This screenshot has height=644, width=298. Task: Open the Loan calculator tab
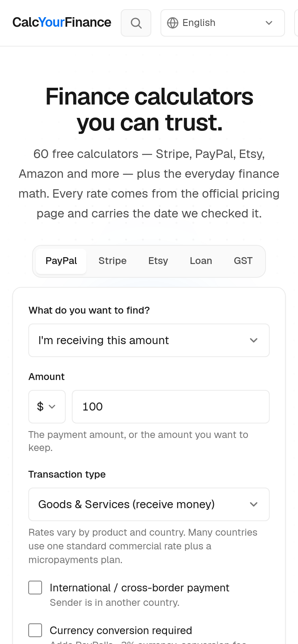pyautogui.click(x=201, y=261)
